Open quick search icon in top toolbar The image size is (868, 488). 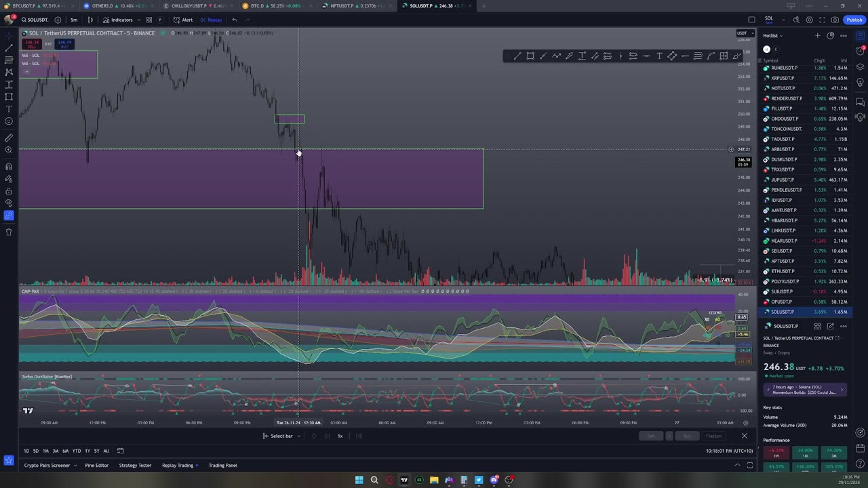[796, 20]
